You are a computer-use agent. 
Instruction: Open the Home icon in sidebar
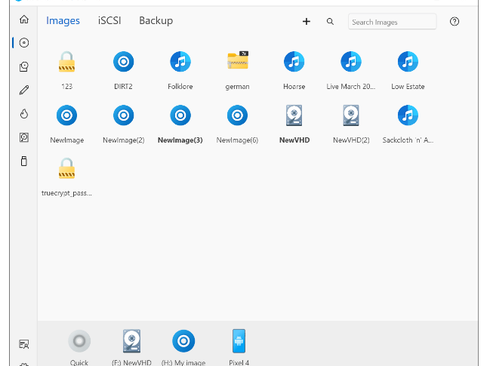[24, 19]
